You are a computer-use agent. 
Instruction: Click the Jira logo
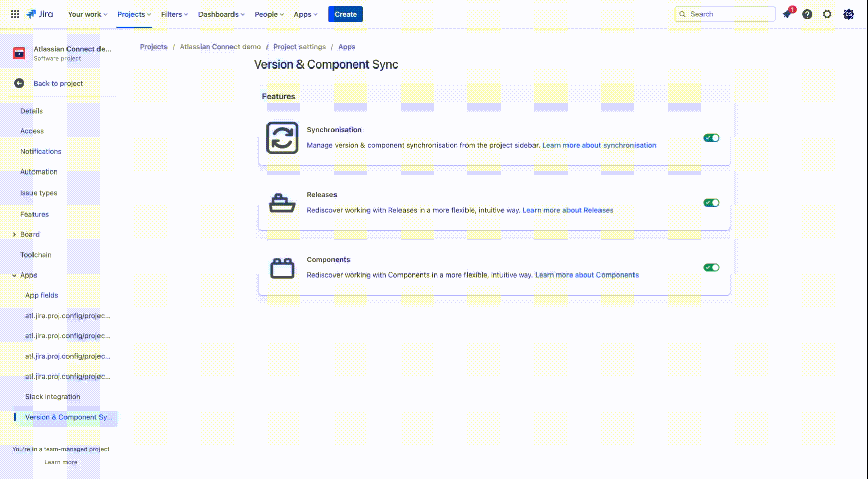pyautogui.click(x=40, y=14)
